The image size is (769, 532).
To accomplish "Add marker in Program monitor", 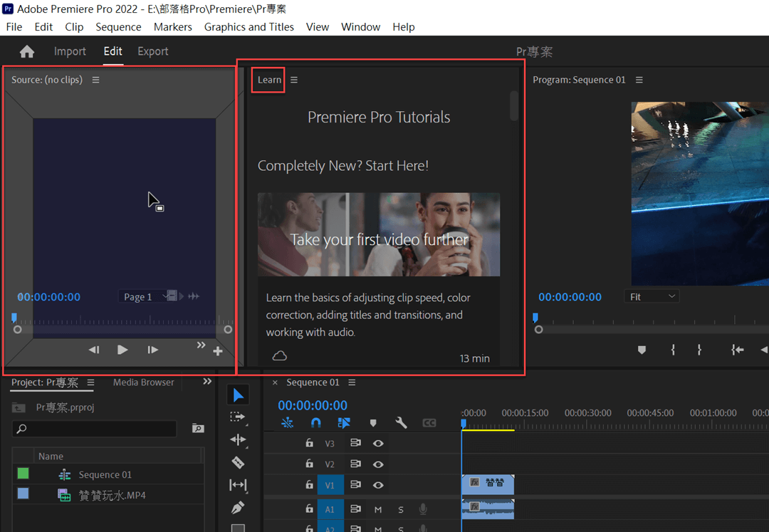I will coord(642,350).
